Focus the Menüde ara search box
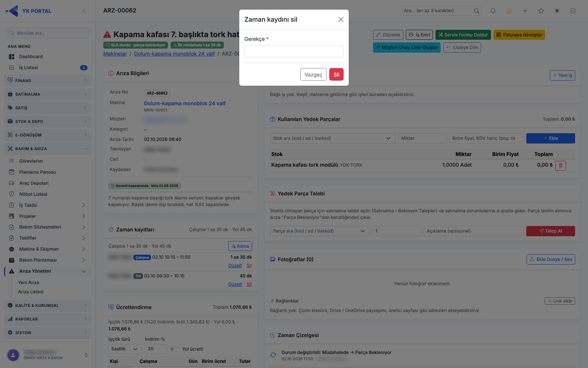Image resolution: width=588 pixels, height=368 pixels. (48, 33)
